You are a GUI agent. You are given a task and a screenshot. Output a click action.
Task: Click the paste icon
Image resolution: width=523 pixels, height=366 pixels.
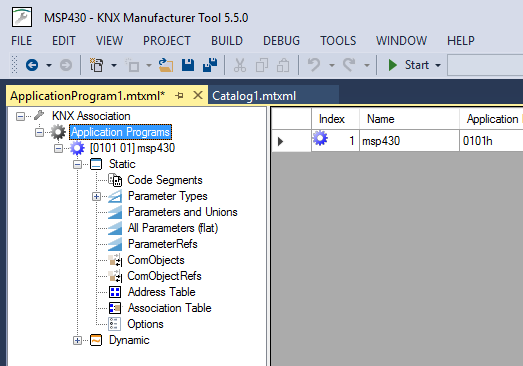point(283,65)
